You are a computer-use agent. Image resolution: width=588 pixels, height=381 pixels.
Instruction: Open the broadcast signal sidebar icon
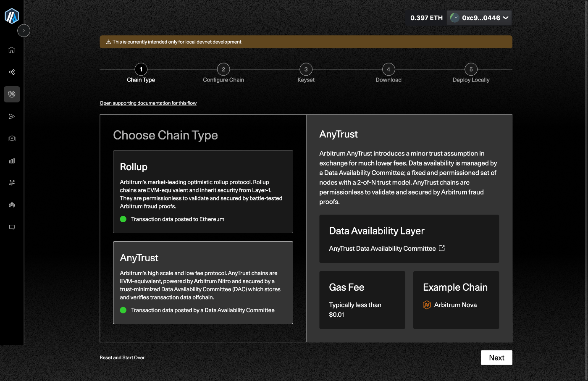click(x=12, y=205)
